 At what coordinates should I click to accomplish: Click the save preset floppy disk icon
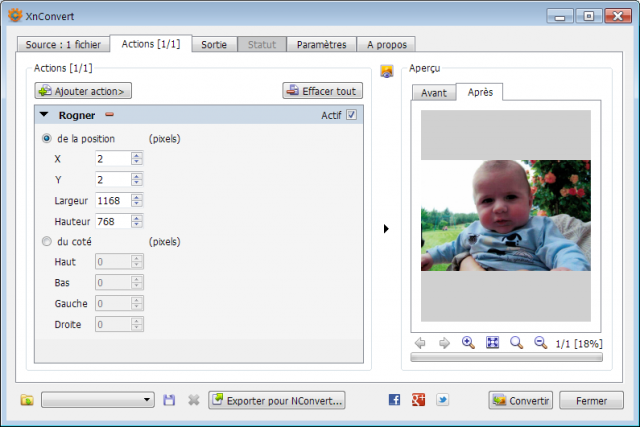tap(169, 400)
